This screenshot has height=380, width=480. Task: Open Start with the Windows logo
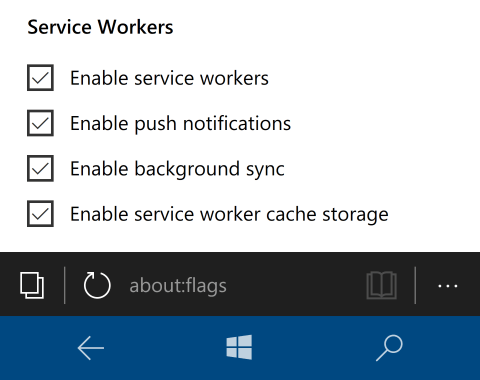click(x=239, y=347)
